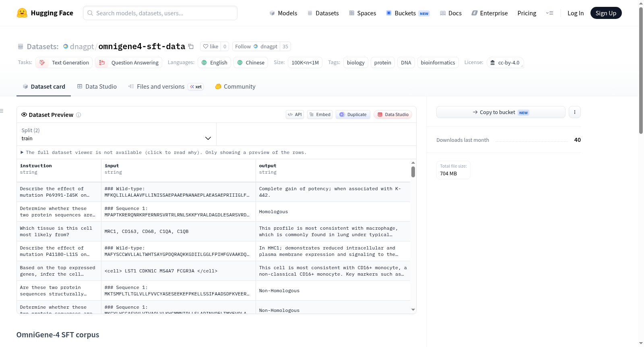Click the biology tag
644x347 pixels.
click(x=356, y=62)
